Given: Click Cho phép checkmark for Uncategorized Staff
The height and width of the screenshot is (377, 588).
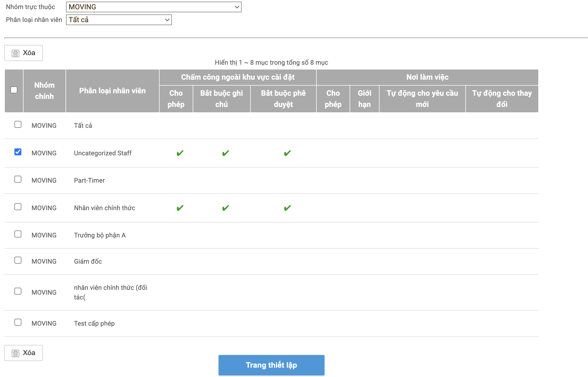Looking at the screenshot, I should [x=180, y=153].
